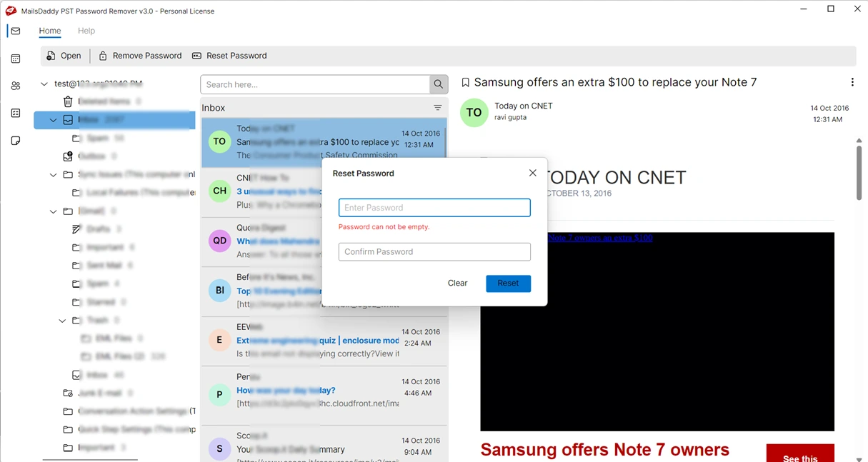This screenshot has width=868, height=462.
Task: Select the Starred folder
Action: pyautogui.click(x=101, y=302)
